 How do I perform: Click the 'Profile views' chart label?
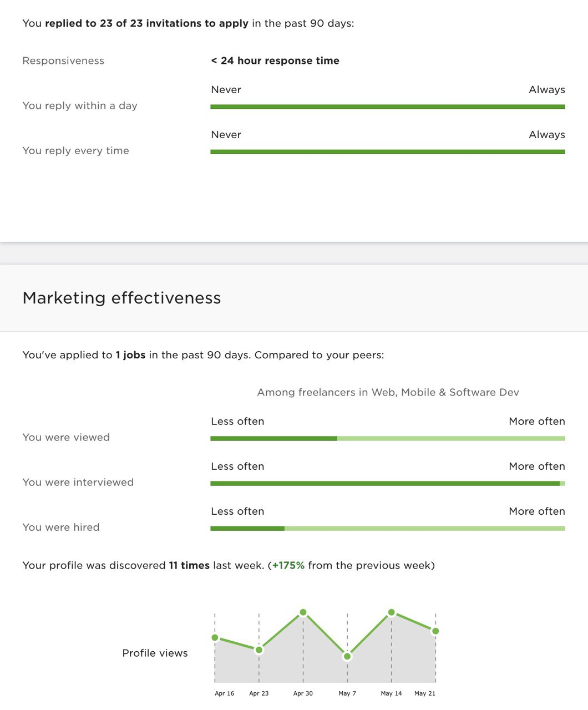155,653
